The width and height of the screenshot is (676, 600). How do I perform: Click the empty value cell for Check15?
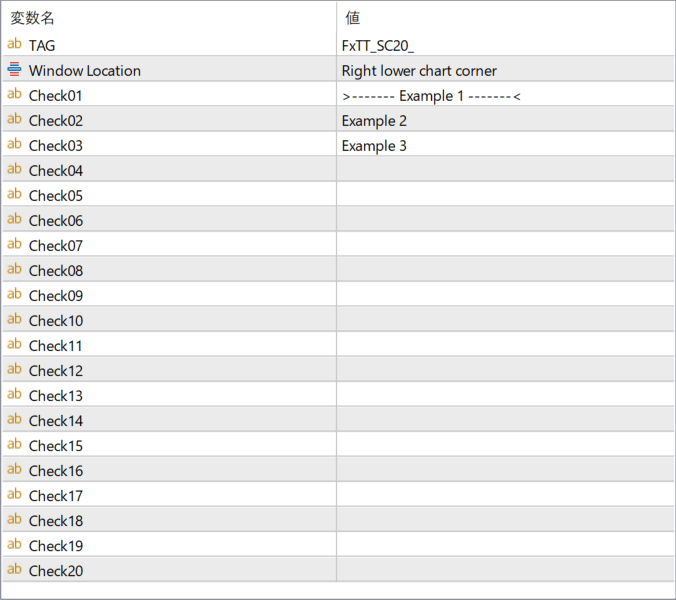(504, 445)
